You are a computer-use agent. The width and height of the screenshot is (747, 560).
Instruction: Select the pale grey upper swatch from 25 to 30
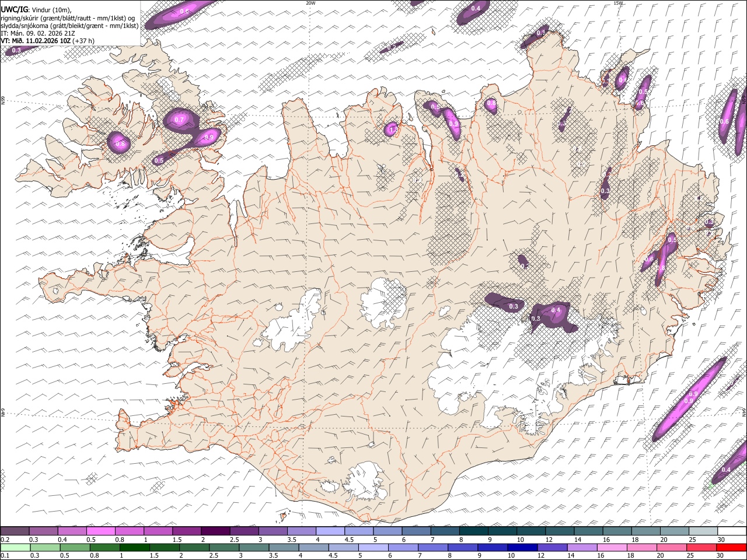tap(703, 531)
